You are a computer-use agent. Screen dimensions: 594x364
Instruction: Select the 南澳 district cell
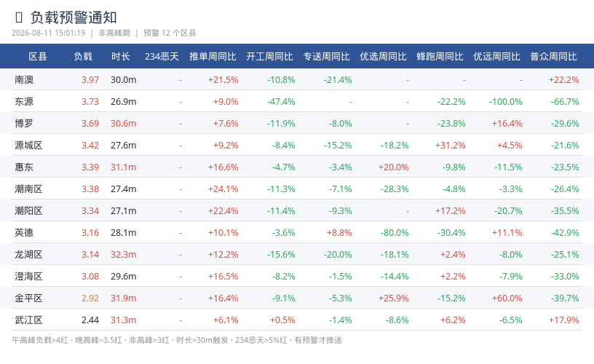(x=24, y=80)
